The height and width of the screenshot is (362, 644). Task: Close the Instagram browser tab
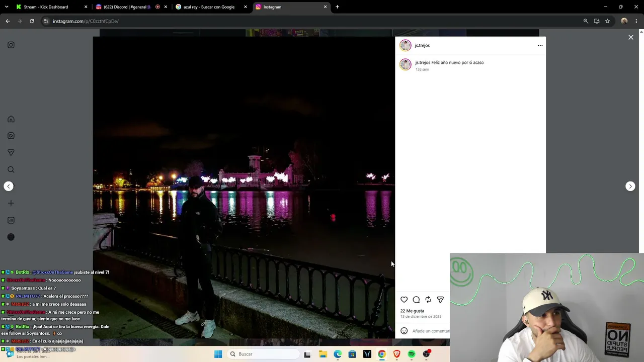click(325, 7)
